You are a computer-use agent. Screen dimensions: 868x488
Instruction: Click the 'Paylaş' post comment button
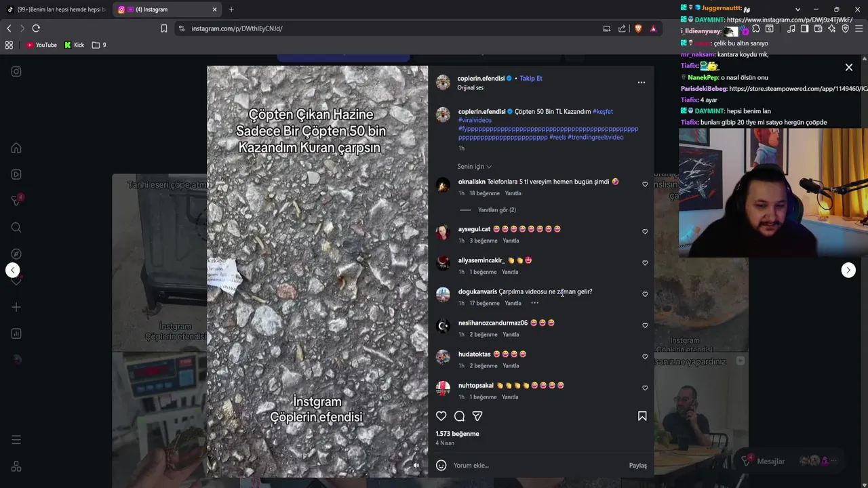coord(637,466)
